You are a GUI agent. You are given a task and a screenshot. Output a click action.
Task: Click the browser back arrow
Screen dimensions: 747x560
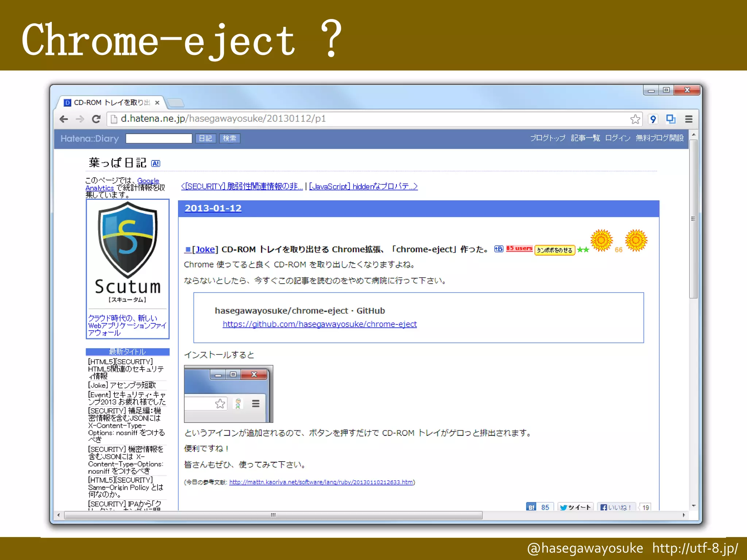click(x=64, y=119)
